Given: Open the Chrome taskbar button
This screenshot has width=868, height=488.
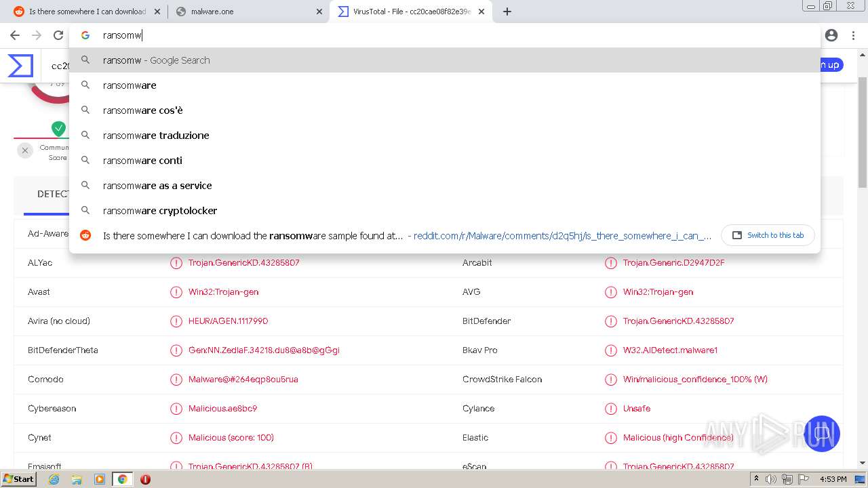Looking at the screenshot, I should (122, 479).
